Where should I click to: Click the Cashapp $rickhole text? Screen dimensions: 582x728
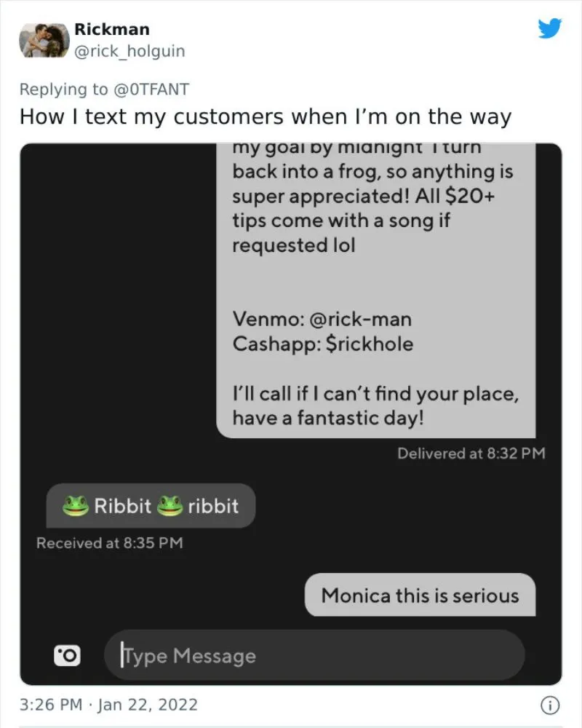323,344
